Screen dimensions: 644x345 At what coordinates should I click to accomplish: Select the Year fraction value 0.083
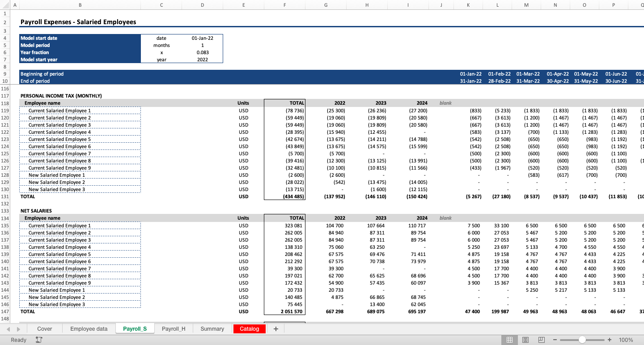203,52
